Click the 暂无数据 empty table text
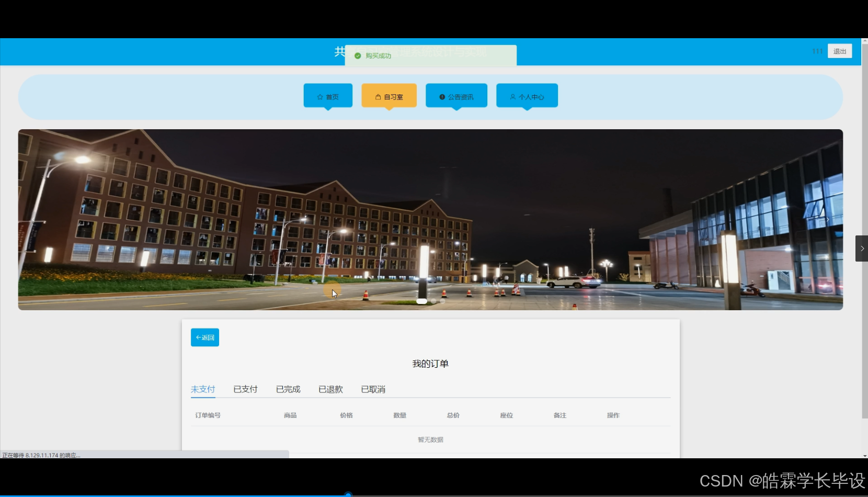Viewport: 868px width, 497px height. 430,439
